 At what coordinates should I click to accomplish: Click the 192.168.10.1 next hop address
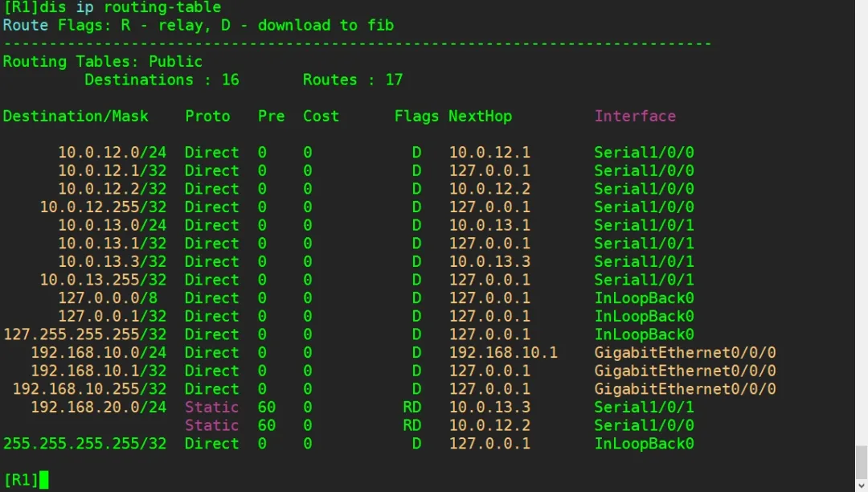click(503, 353)
